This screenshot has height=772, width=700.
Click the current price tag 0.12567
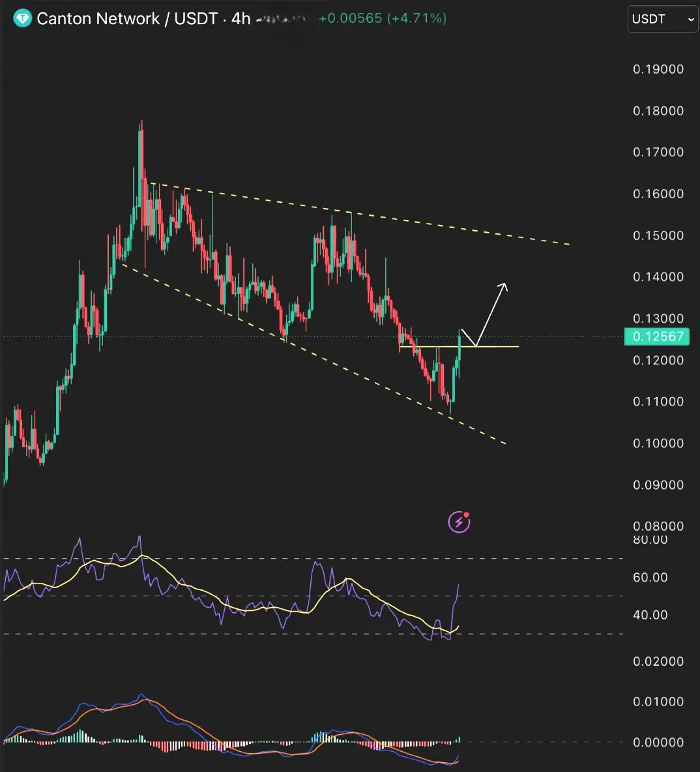click(x=657, y=336)
